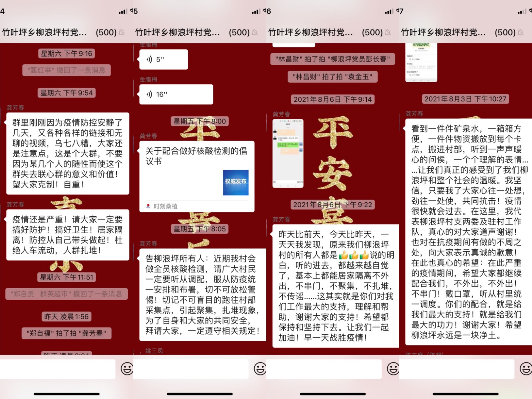Screen dimensions: 532x399
Task: Focus the message input field in screenshot 7
Action: tap(457, 369)
